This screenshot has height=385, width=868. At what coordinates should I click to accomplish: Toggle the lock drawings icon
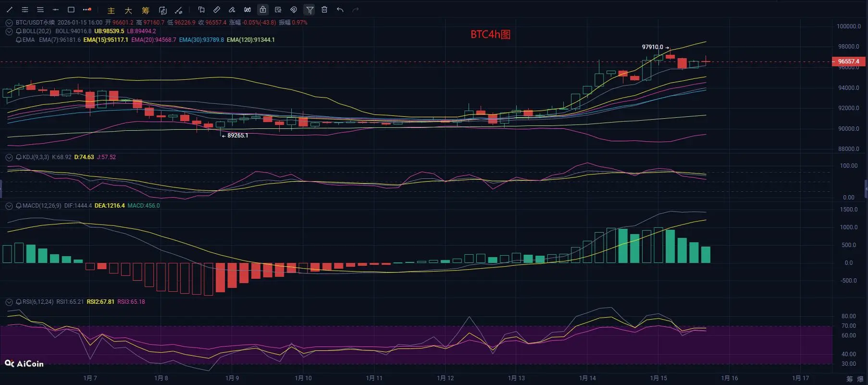pos(263,10)
